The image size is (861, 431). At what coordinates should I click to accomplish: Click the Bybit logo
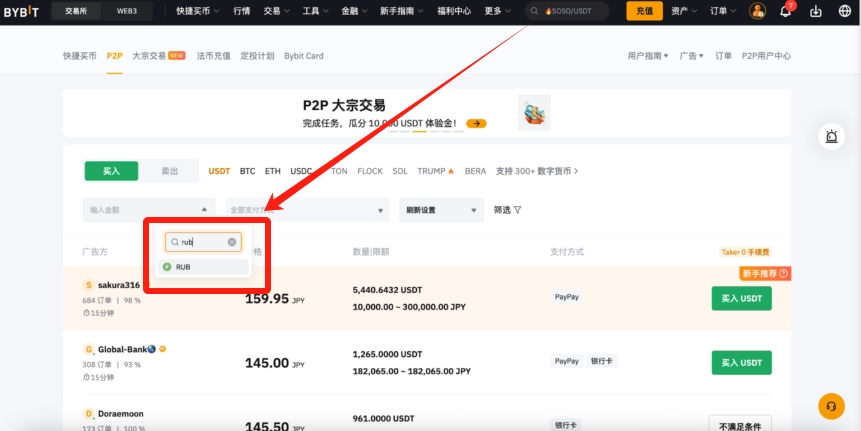click(21, 12)
